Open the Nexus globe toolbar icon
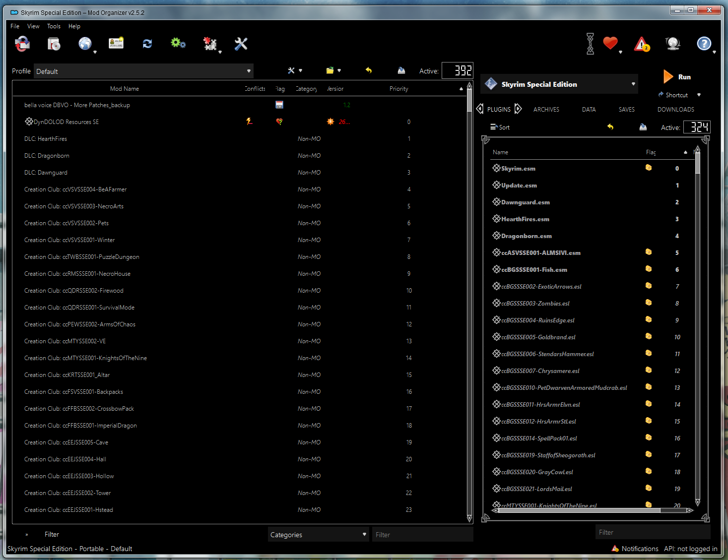This screenshot has height=560, width=728. point(85,44)
